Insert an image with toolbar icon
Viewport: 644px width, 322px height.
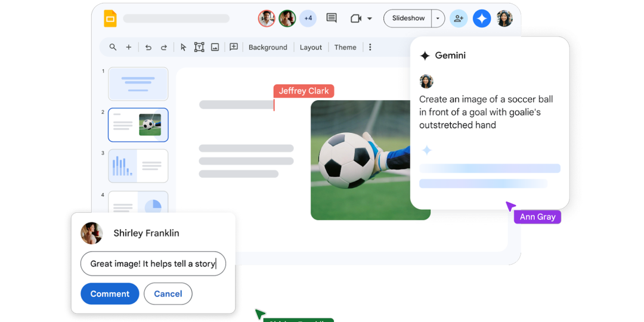[215, 47]
